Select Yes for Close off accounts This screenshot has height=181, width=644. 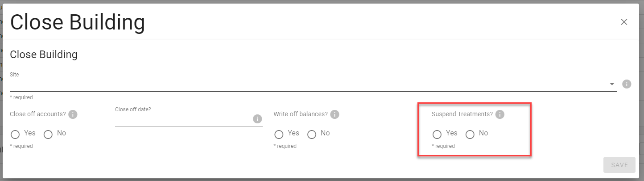(15, 134)
